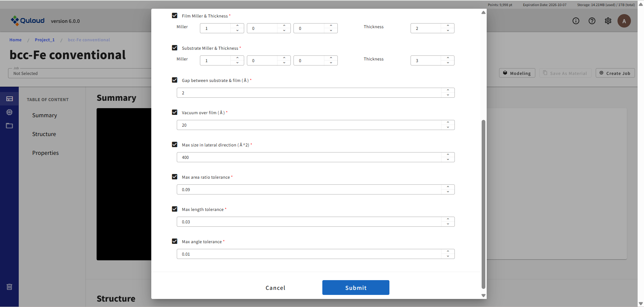Open the user avatar marked A
Viewport: 644px width, 307px height.
point(624,21)
